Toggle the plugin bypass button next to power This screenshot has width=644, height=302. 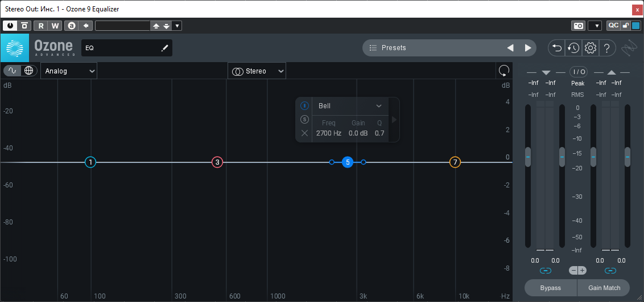click(x=24, y=26)
